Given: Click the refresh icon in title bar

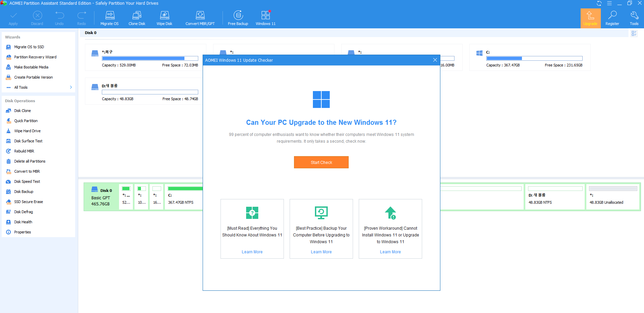Looking at the screenshot, I should click(599, 3).
